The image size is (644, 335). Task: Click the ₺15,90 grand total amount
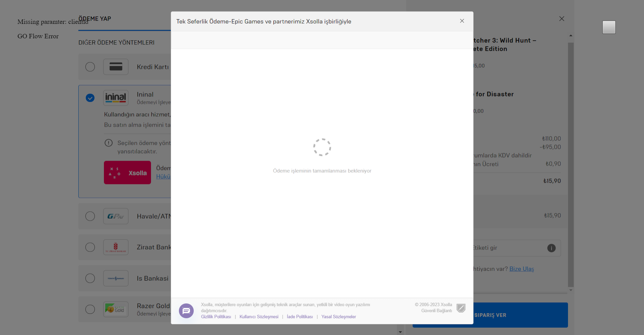pyautogui.click(x=552, y=181)
